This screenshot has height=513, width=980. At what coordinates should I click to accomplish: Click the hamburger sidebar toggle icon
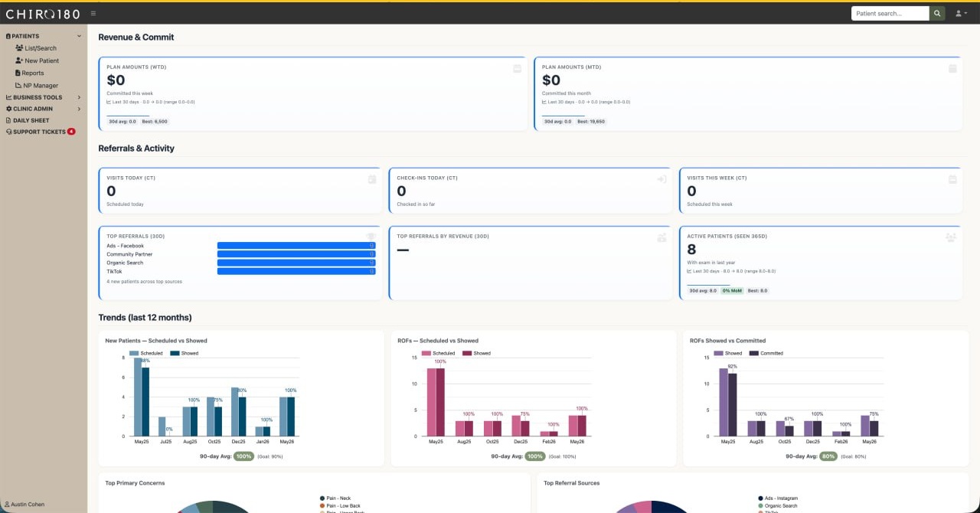(93, 13)
